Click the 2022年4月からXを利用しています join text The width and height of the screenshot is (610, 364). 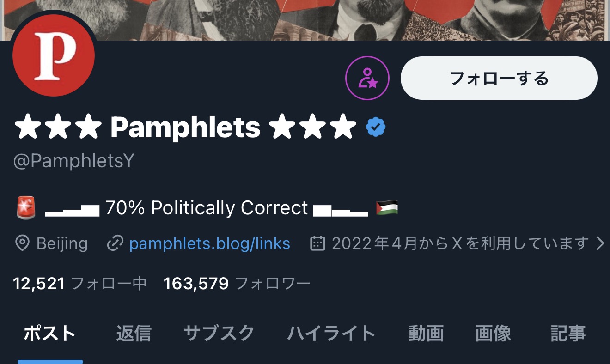click(460, 243)
